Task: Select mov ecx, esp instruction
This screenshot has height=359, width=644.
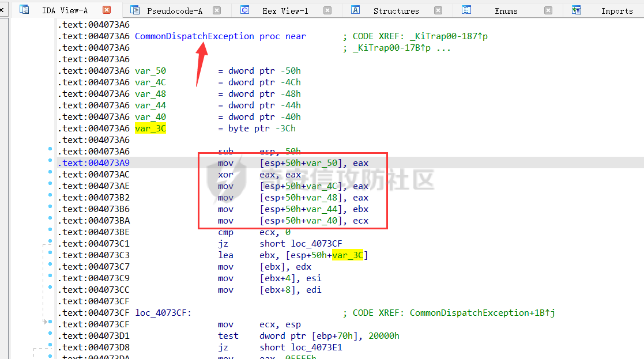Action: click(x=259, y=324)
